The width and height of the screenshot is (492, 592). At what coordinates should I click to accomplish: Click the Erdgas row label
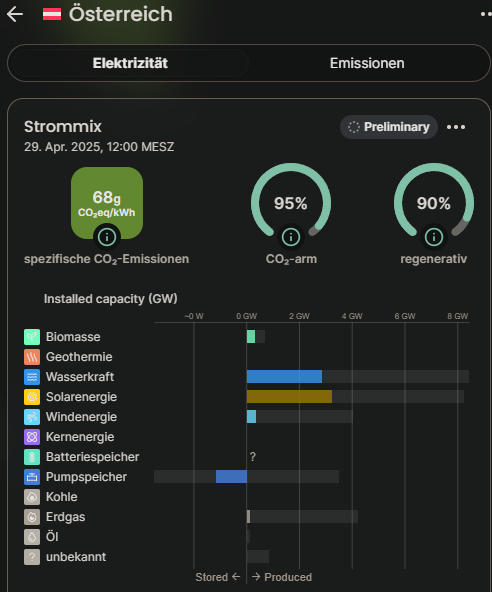tap(65, 517)
